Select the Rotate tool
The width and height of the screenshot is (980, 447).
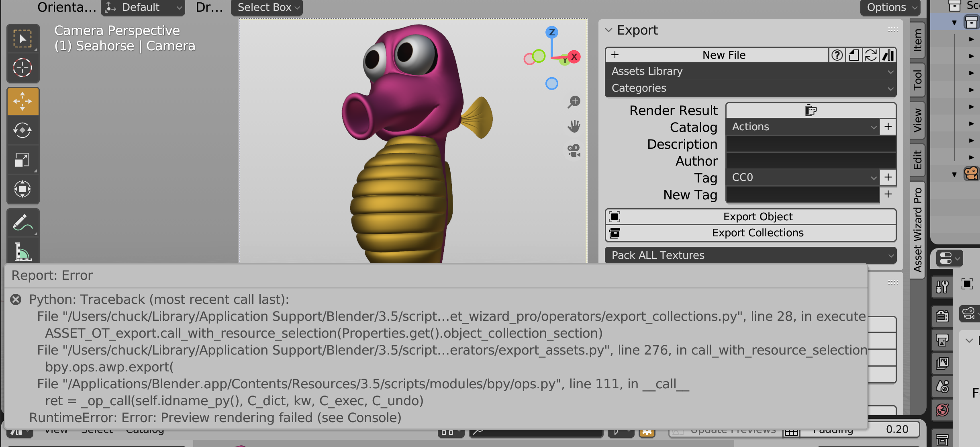[22, 130]
